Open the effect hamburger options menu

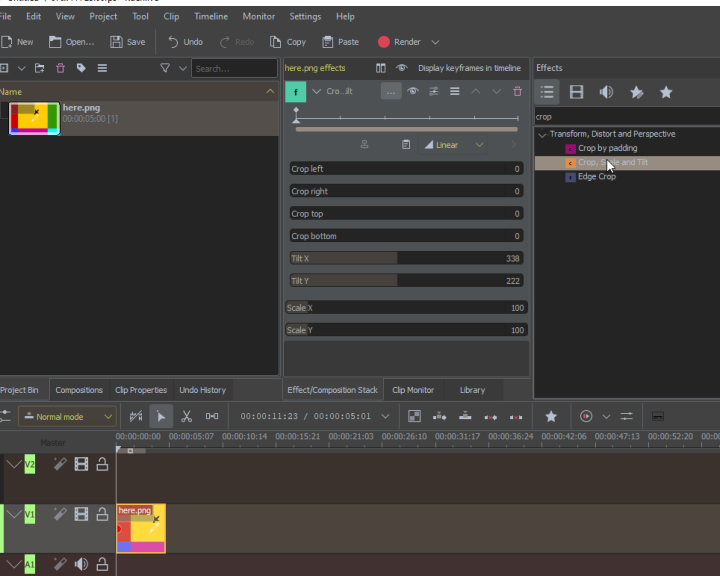[x=455, y=91]
